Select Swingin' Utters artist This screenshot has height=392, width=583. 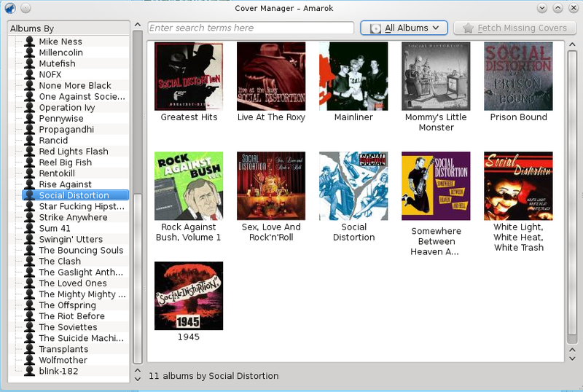76,239
